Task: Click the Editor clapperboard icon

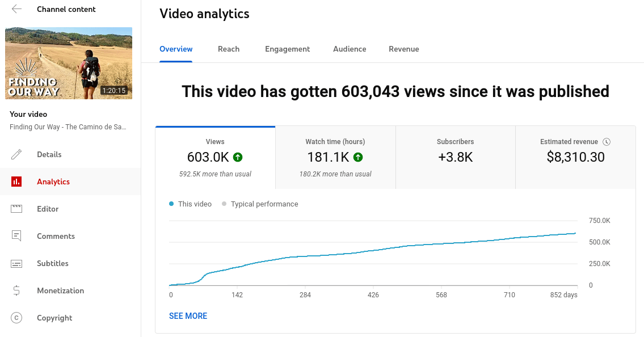Action: pos(16,209)
